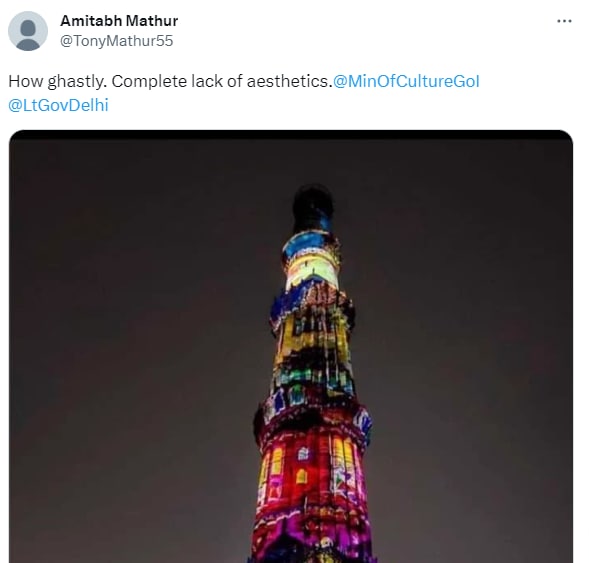Click the words "Complete lack of aesthetics"
This screenshot has width=589, height=563.
(222, 82)
